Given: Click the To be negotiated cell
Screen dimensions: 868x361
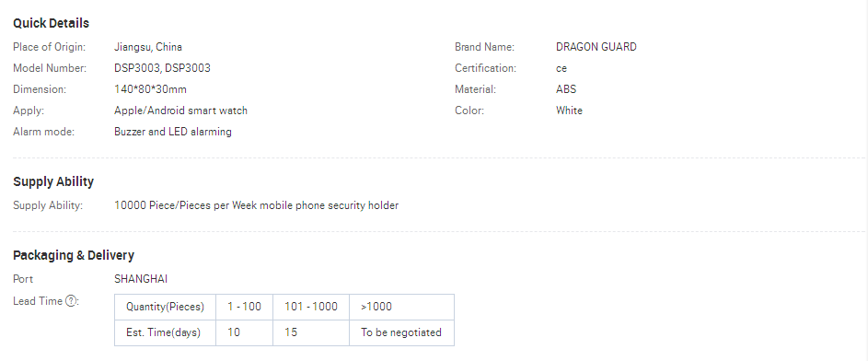Looking at the screenshot, I should click(x=402, y=332).
